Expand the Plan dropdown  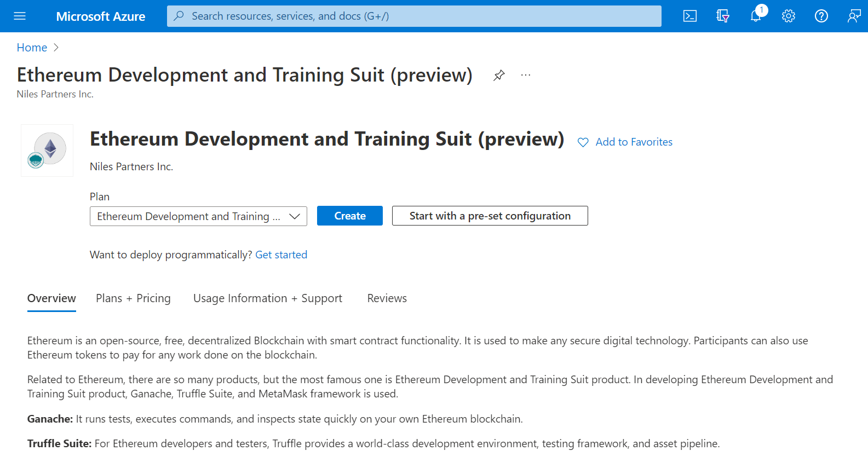point(198,216)
